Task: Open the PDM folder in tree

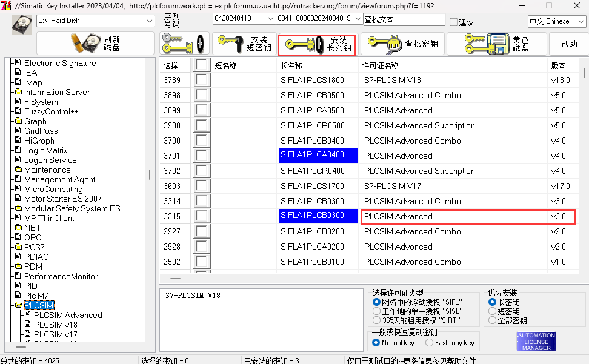Action: click(33, 267)
